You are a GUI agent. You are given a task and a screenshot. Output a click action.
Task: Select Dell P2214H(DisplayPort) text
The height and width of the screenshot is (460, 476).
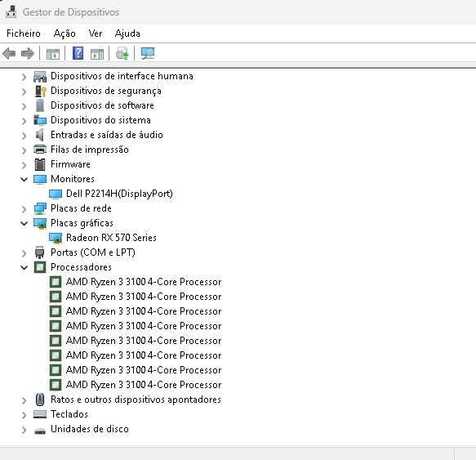[x=119, y=194]
